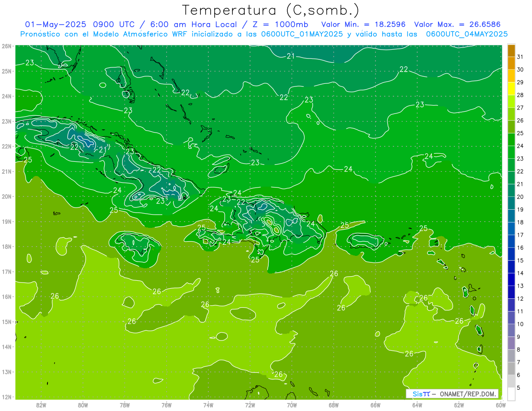Click the 20N latitude axis label

(7, 196)
